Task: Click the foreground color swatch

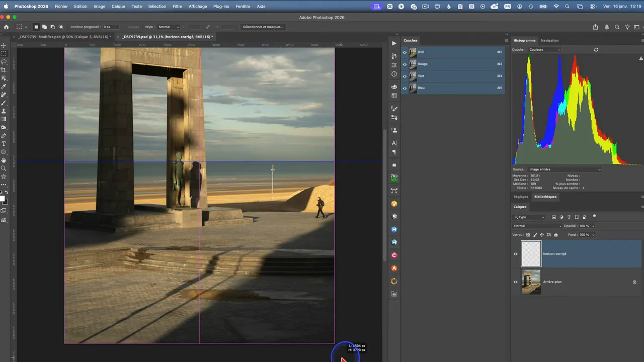Action: coord(2,199)
